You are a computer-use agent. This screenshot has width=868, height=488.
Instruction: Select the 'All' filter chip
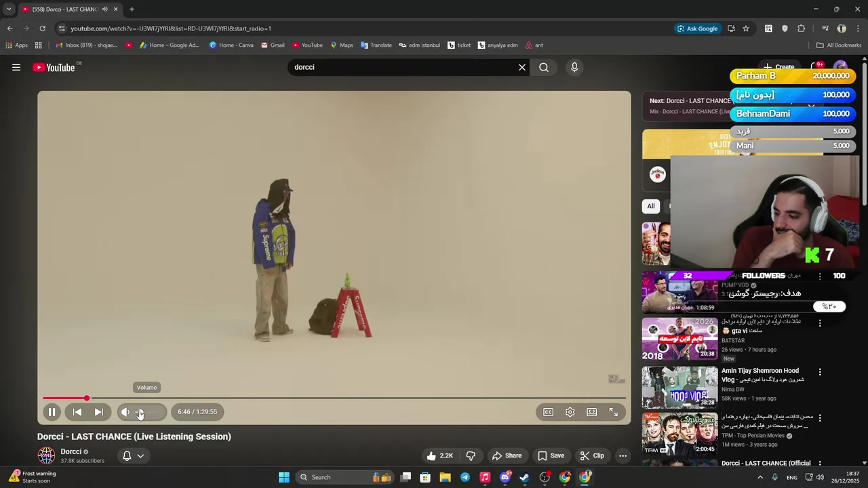[x=651, y=206]
